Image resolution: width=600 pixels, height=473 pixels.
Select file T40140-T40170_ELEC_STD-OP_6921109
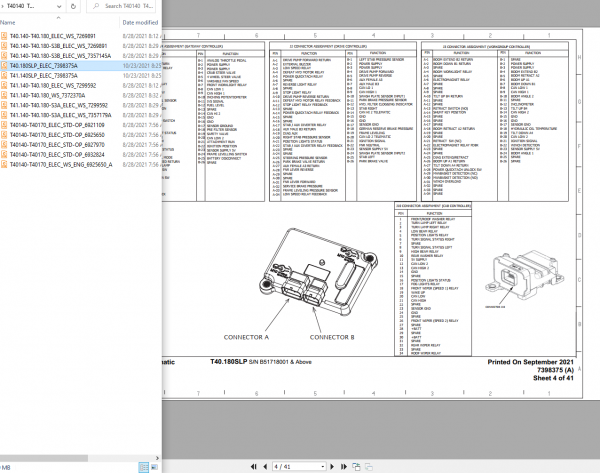pyautogui.click(x=57, y=125)
